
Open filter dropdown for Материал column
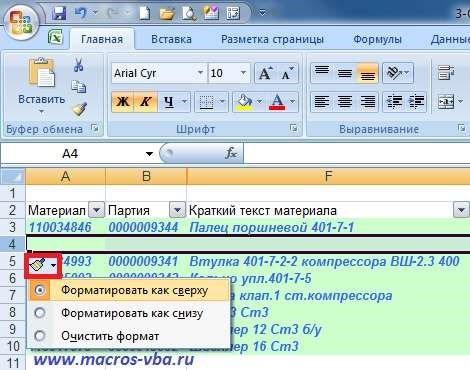click(97, 210)
